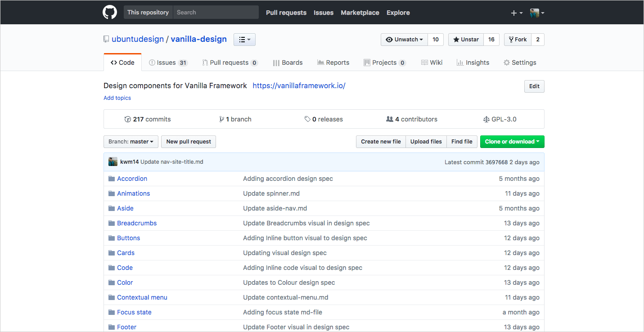
Task: Open Explore in top navigation
Action: 398,13
